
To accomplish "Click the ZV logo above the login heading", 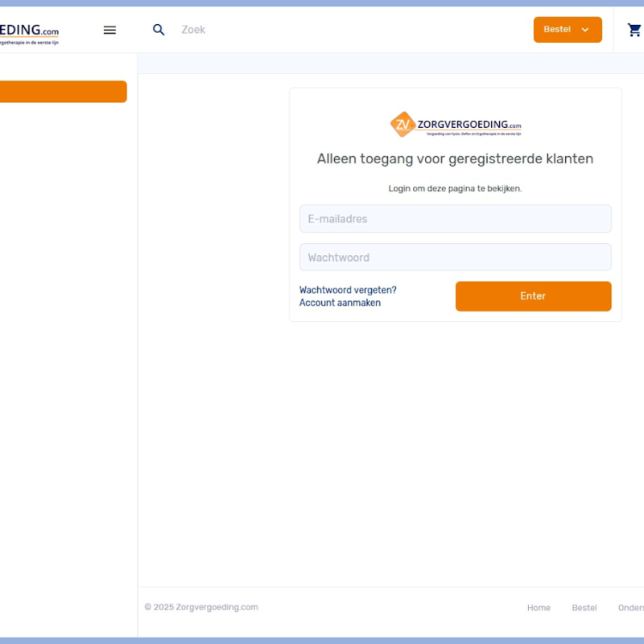I will (x=402, y=124).
